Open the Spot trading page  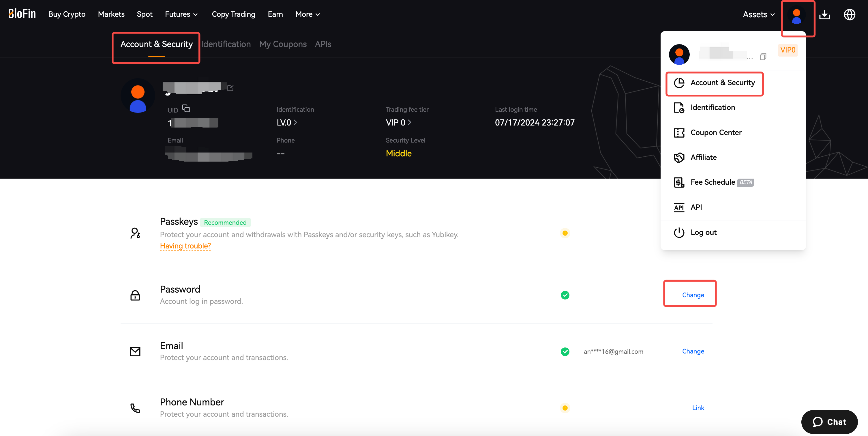145,14
